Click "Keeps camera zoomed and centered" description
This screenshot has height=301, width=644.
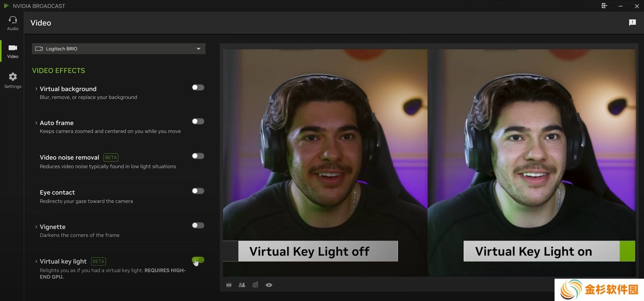coord(110,131)
